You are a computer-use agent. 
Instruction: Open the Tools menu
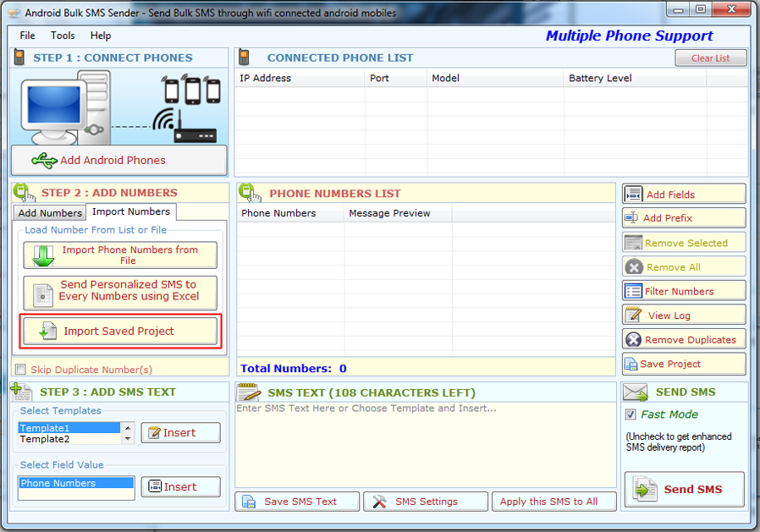click(63, 36)
